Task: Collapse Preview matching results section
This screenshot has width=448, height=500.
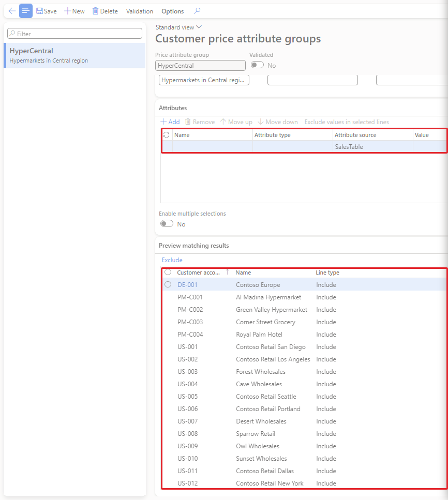Action: point(193,246)
